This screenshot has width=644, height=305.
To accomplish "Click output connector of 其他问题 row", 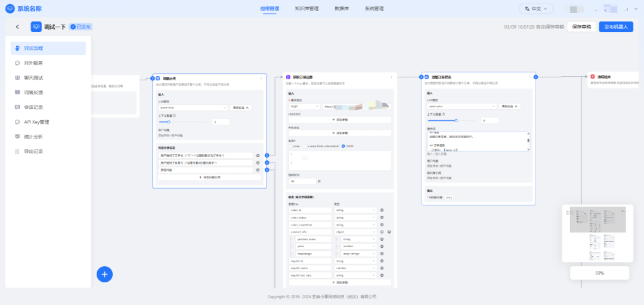I will [x=267, y=170].
